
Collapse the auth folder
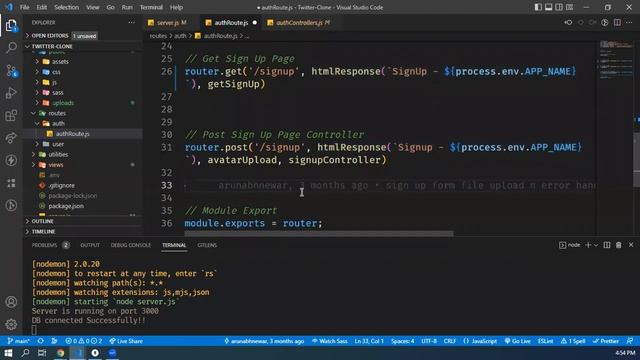pos(58,123)
